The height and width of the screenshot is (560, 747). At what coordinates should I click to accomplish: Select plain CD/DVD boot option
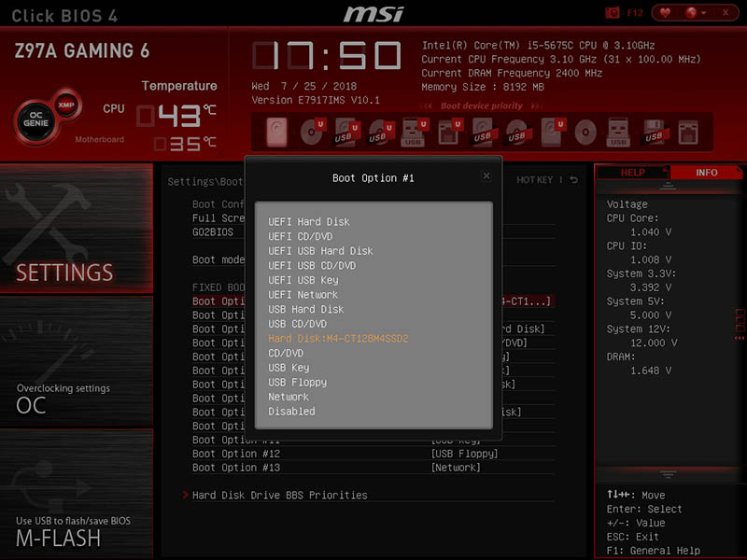pos(286,354)
